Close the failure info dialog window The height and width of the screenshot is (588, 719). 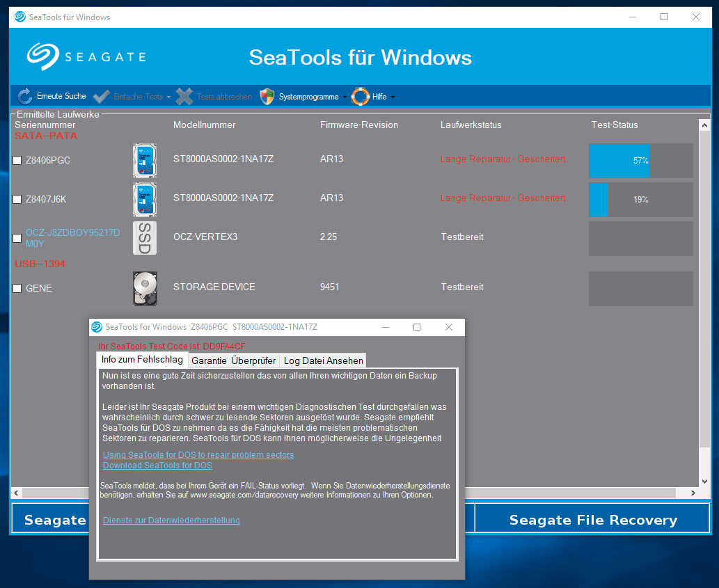click(449, 327)
